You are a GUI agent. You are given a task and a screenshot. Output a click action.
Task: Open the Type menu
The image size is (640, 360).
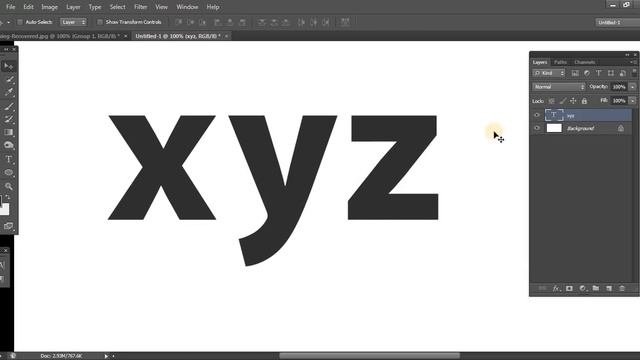95,7
